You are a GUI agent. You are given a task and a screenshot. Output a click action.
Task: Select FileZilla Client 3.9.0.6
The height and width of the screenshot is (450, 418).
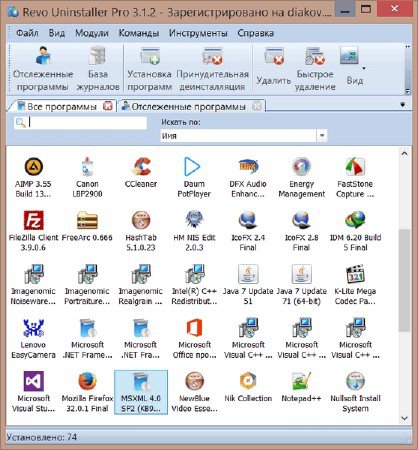tap(33, 231)
